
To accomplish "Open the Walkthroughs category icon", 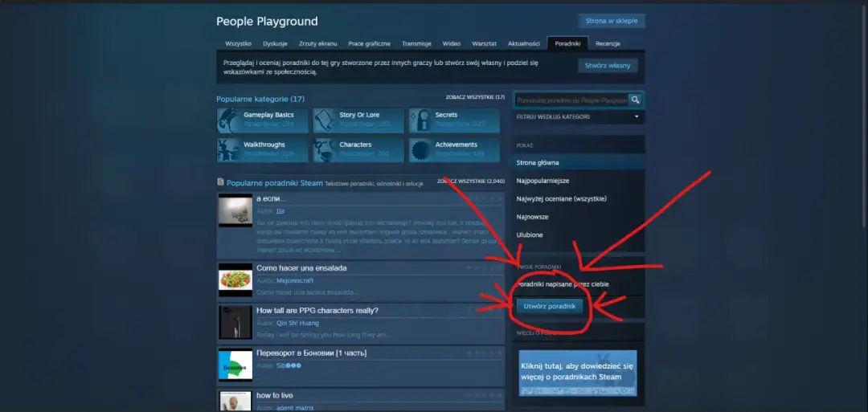I will point(227,150).
